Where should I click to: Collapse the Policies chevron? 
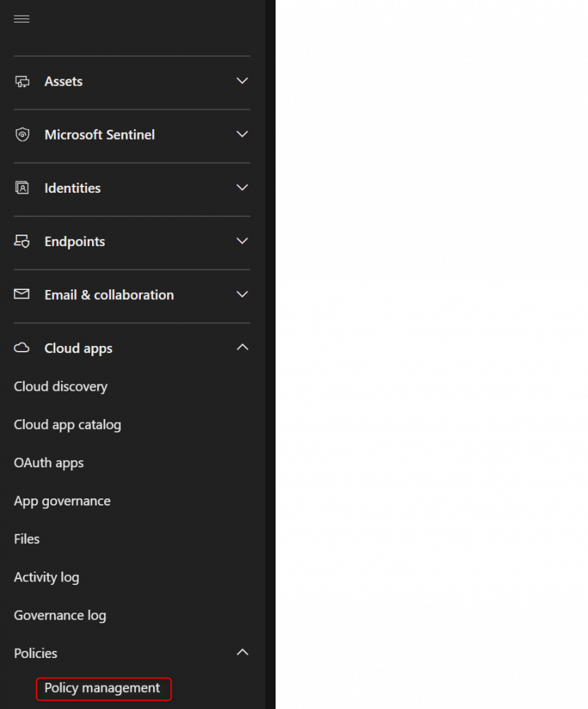242,652
